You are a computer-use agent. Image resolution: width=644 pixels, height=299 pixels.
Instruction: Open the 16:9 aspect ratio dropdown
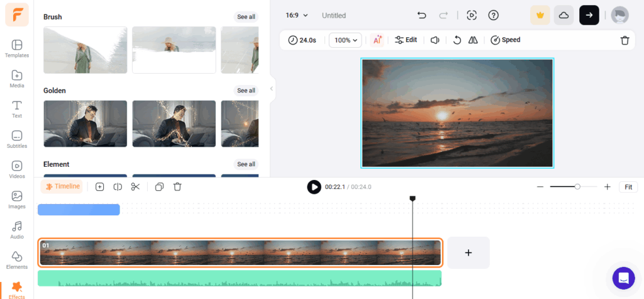(297, 15)
